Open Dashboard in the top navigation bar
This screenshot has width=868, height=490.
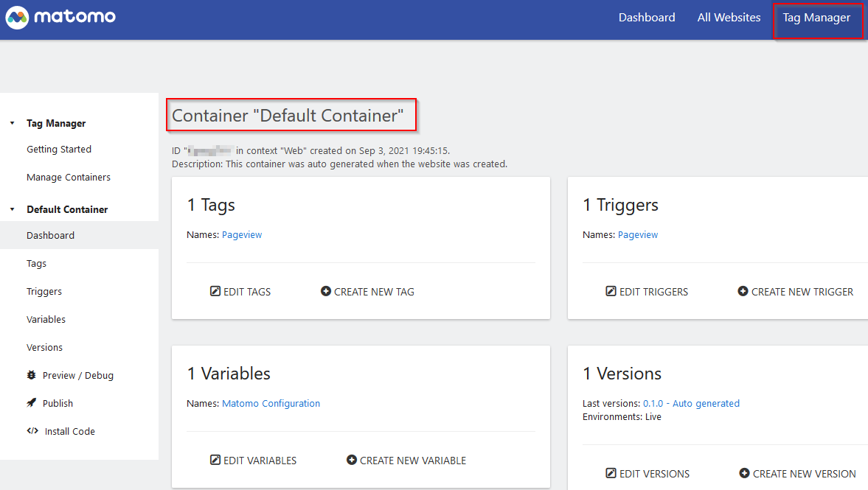pos(647,18)
